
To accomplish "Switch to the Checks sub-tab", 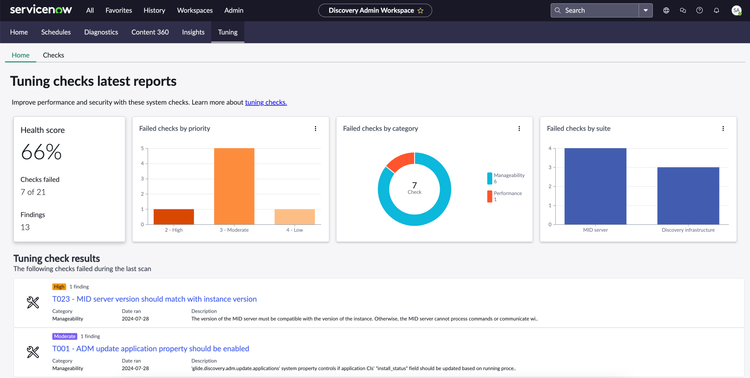I will [x=53, y=55].
